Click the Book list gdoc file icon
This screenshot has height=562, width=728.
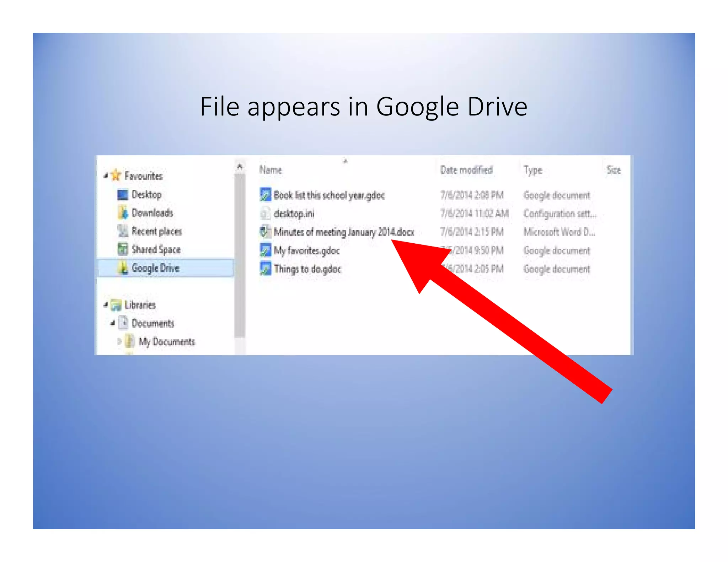click(x=265, y=195)
